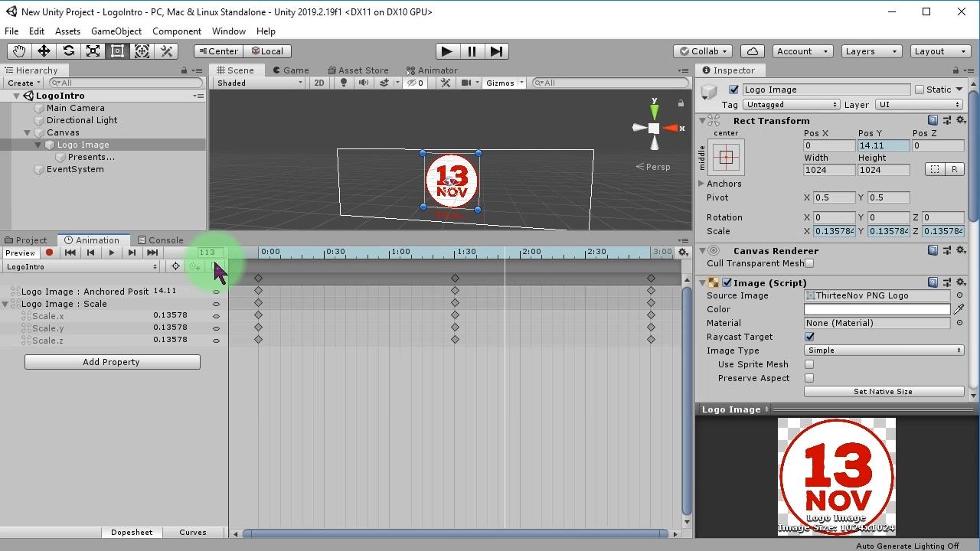Click the Add Property button
Screen dimensions: 980x551
tap(112, 361)
